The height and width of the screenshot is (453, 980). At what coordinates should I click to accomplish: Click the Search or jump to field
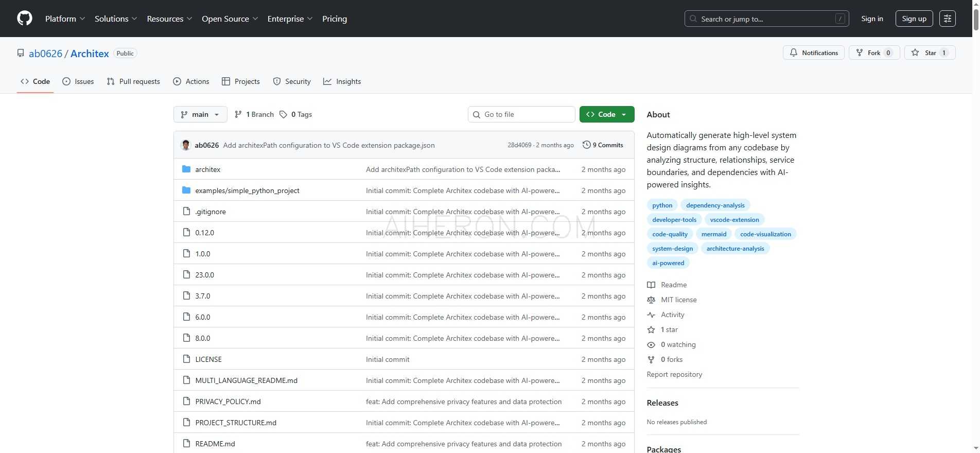click(x=766, y=19)
